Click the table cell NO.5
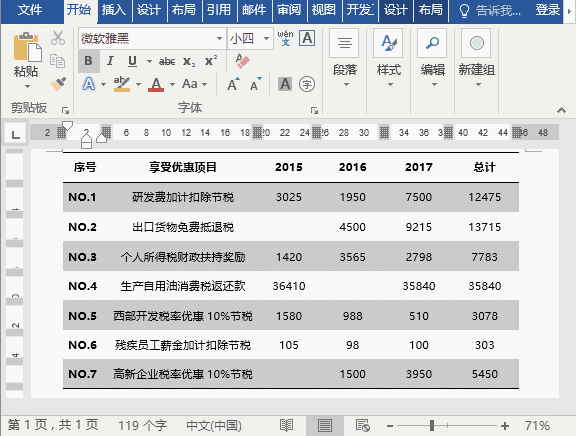 tap(82, 316)
